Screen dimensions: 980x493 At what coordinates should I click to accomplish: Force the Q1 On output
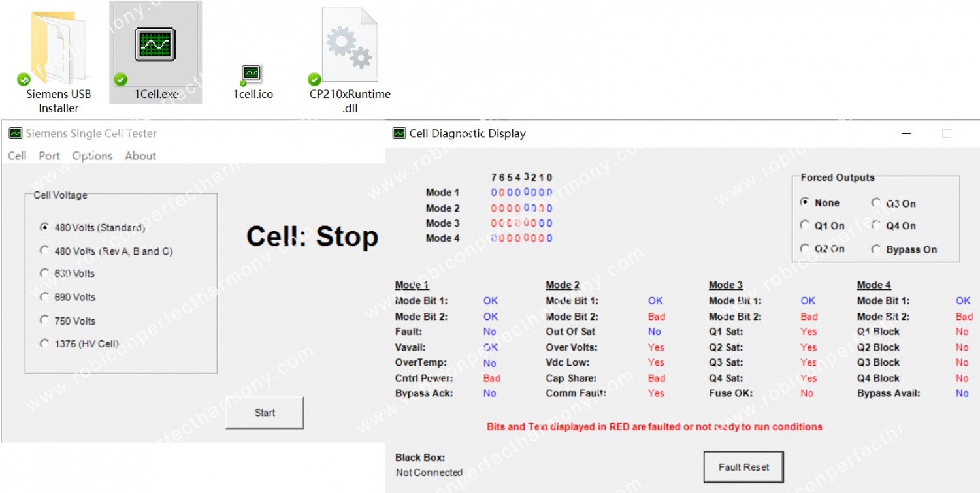click(x=822, y=226)
